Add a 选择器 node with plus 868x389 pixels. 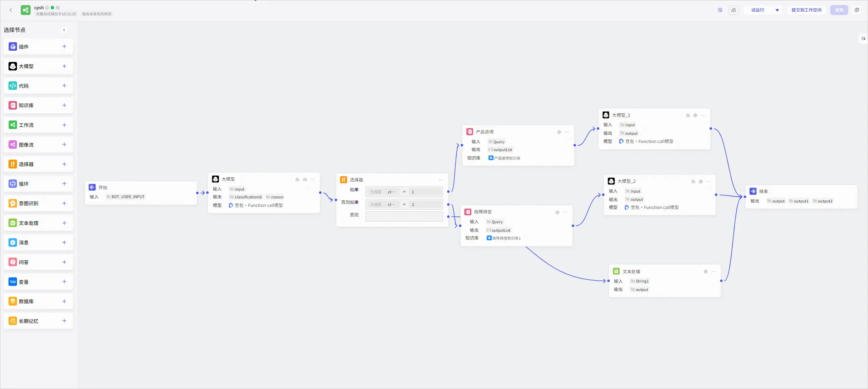tap(64, 164)
